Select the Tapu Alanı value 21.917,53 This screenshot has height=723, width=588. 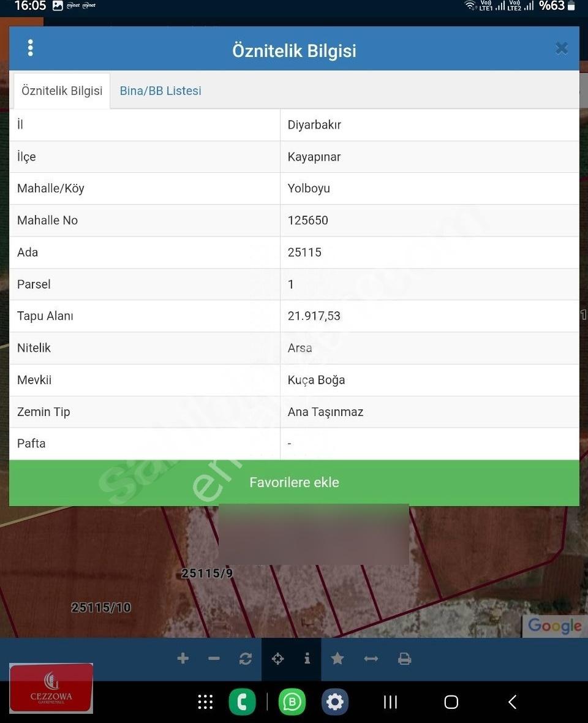tap(314, 316)
